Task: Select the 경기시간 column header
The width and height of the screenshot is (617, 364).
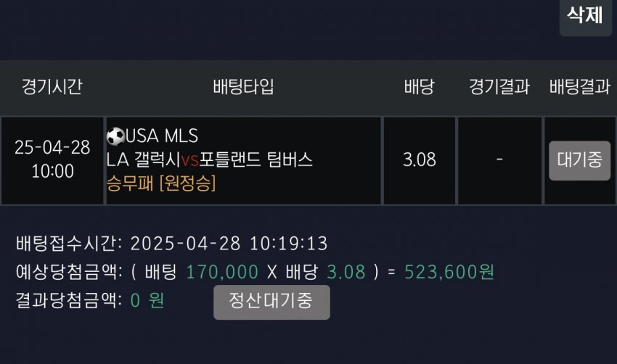Action: 52,88
